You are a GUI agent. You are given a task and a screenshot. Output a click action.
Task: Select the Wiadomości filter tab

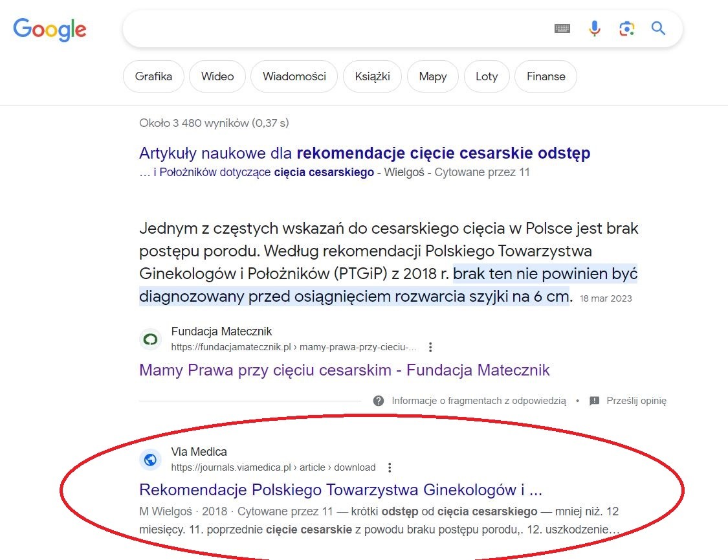pos(294,76)
